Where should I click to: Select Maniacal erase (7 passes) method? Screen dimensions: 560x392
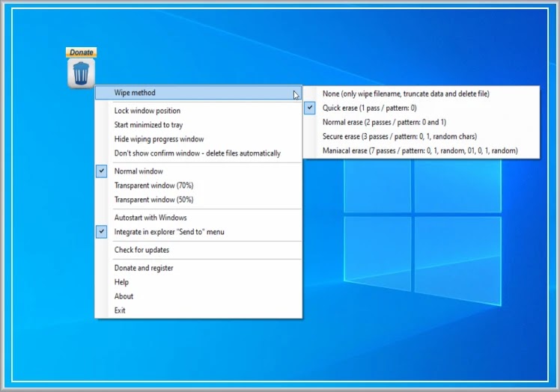tap(421, 150)
